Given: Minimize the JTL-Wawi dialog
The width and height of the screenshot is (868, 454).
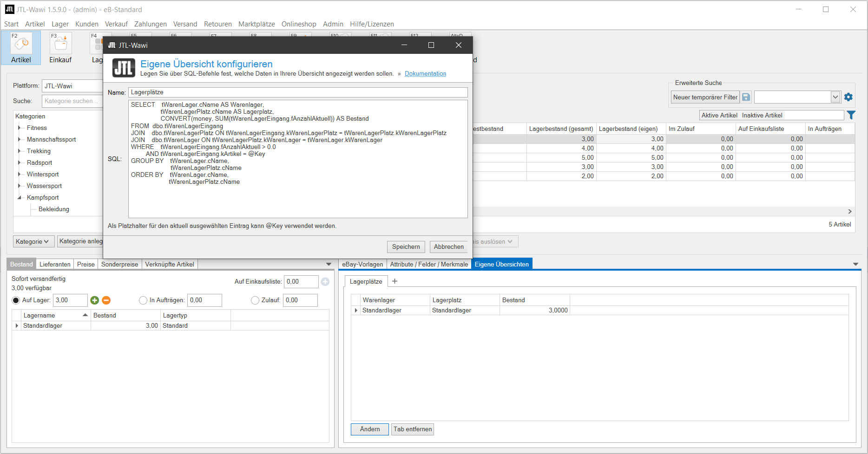Looking at the screenshot, I should pyautogui.click(x=404, y=45).
